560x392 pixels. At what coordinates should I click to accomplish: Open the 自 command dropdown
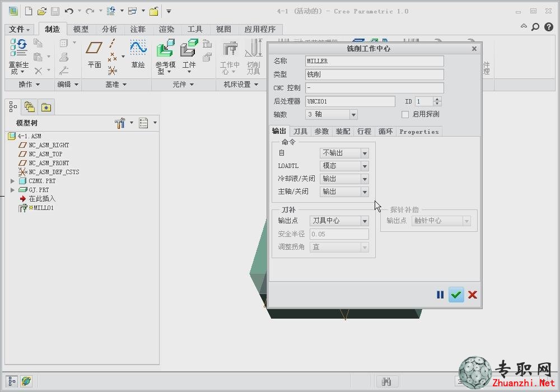click(x=365, y=153)
